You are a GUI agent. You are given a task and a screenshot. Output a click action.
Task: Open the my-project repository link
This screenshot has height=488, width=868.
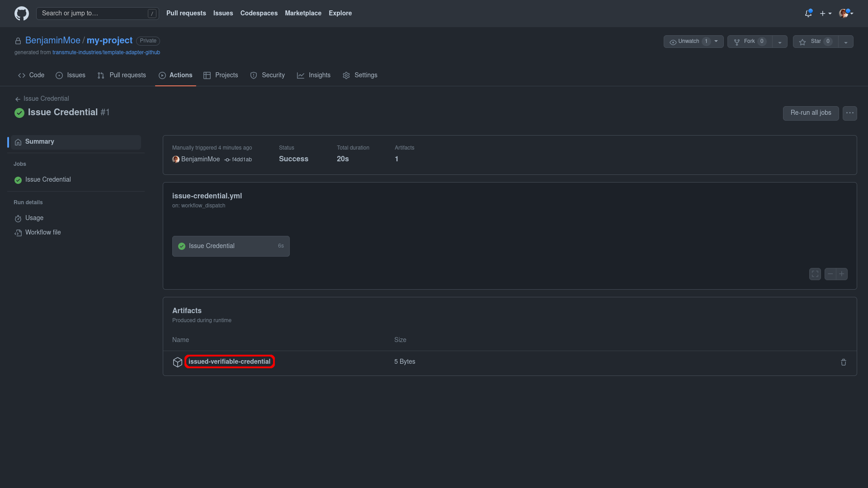(x=109, y=40)
